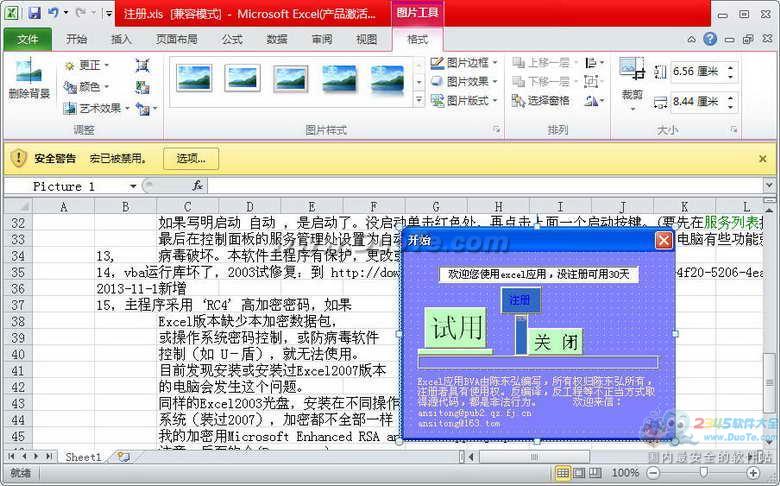Click the height field showing 6.56 厘米
This screenshot has height=486, width=780.
coord(696,72)
